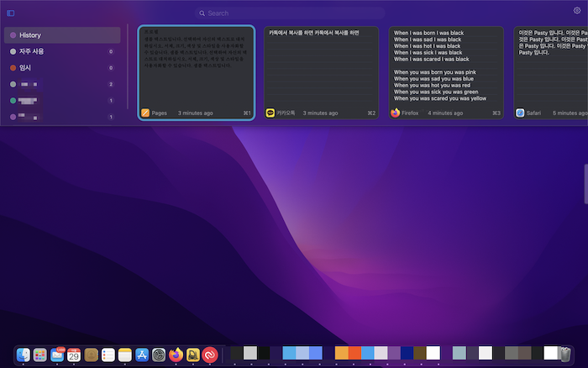Open the 임시 pinboard

(x=62, y=68)
